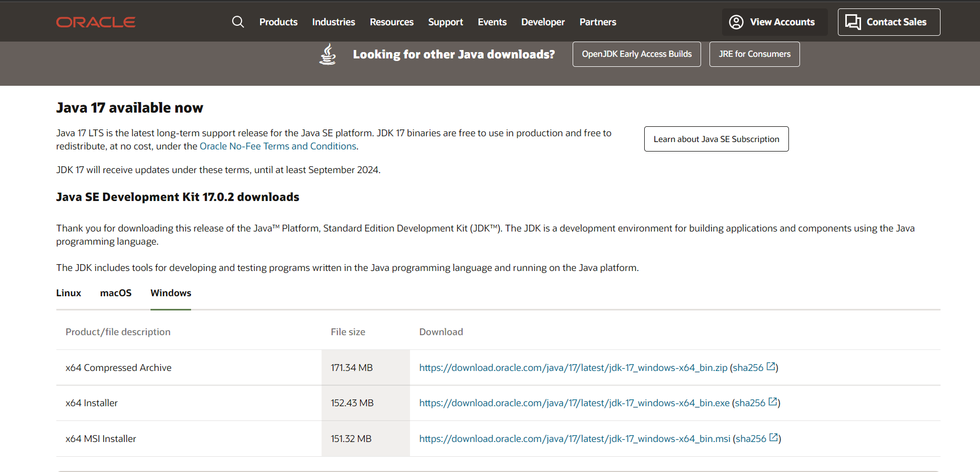Click the Contact Sales chat icon
This screenshot has height=472, width=980.
tap(853, 22)
